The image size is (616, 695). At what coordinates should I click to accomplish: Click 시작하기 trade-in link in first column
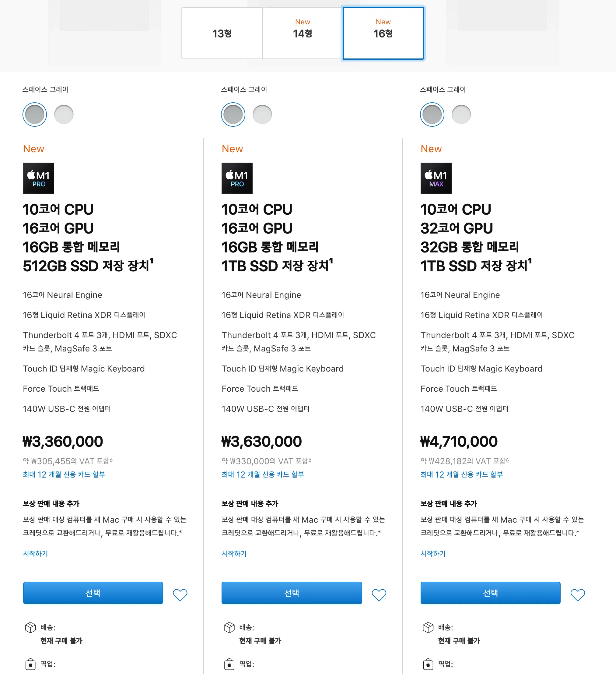[35, 554]
